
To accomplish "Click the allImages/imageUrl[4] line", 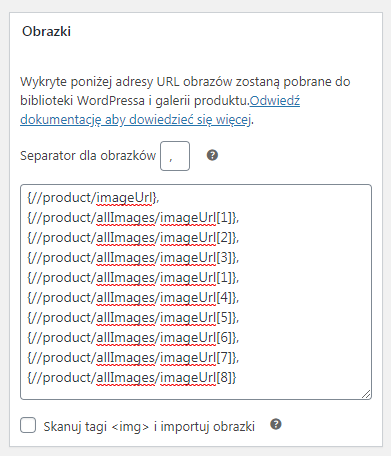I will [x=133, y=298].
